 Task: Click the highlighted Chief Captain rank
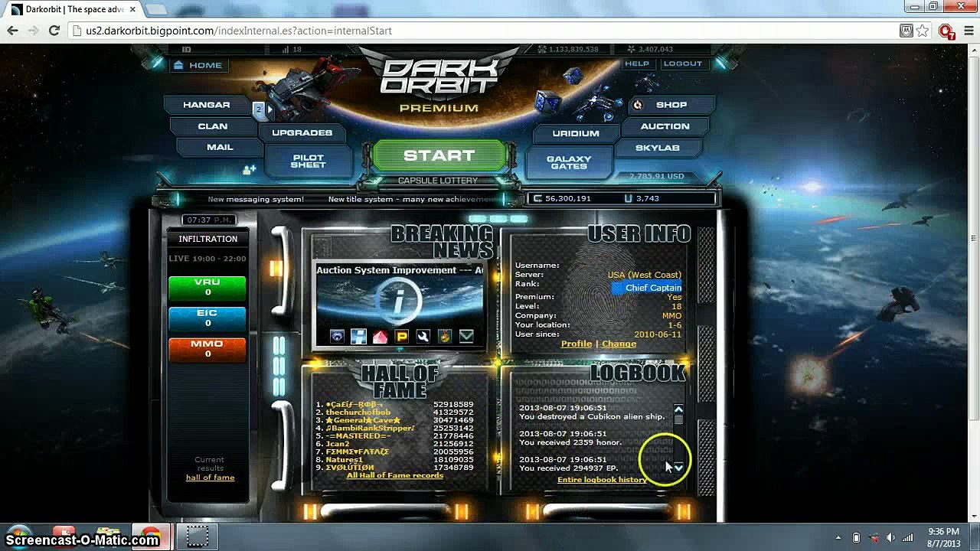(647, 288)
